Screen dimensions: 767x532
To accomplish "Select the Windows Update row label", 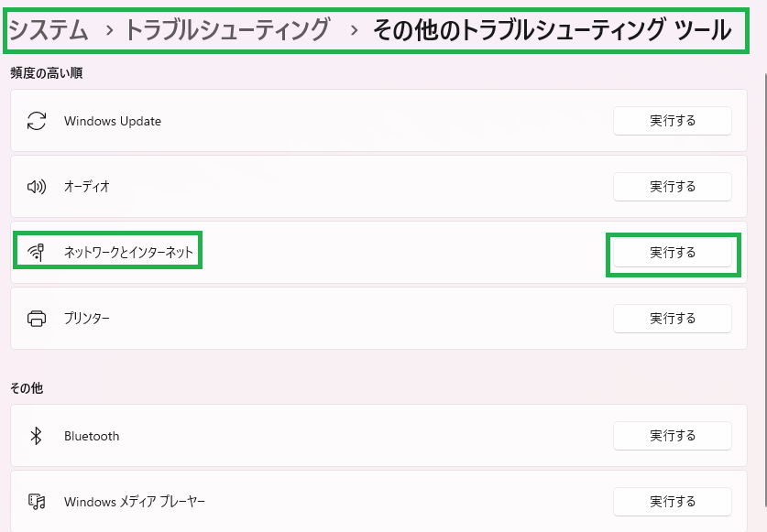I will pos(113,121).
